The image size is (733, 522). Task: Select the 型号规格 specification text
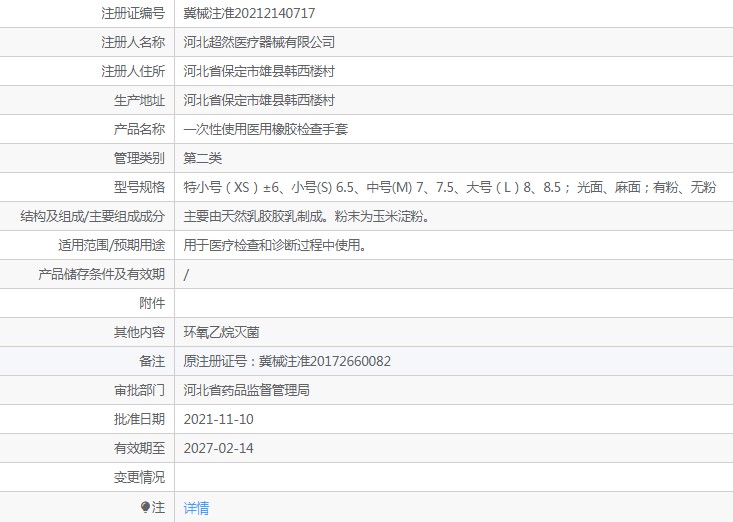(x=450, y=187)
